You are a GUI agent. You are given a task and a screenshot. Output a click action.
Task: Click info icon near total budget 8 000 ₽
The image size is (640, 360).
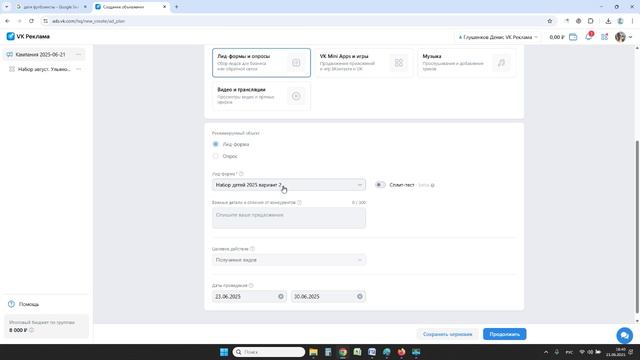(31, 330)
